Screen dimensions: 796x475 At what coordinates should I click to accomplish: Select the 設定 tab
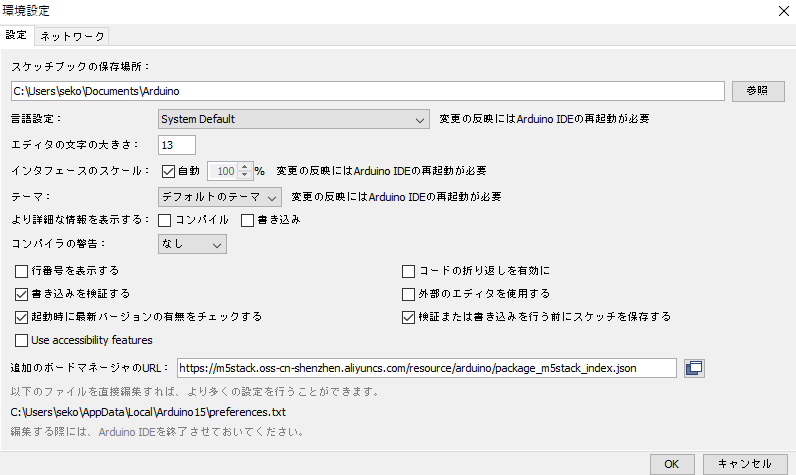point(17,35)
